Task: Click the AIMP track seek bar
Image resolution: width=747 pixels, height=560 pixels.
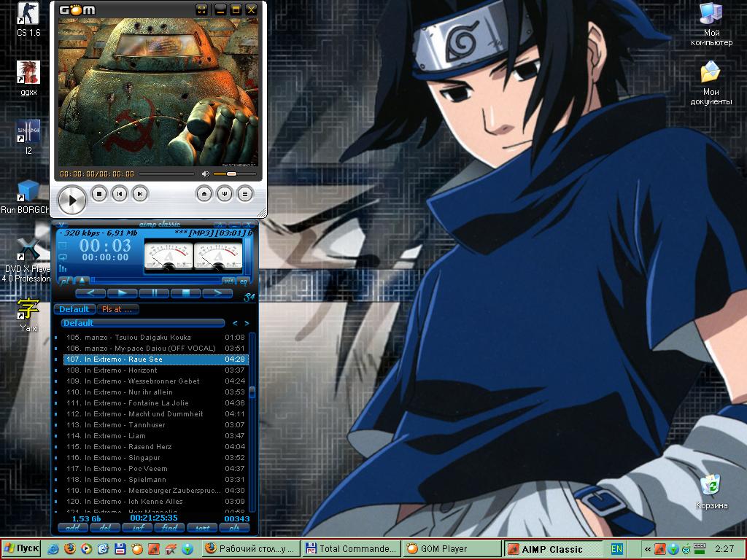Action: 156,280
